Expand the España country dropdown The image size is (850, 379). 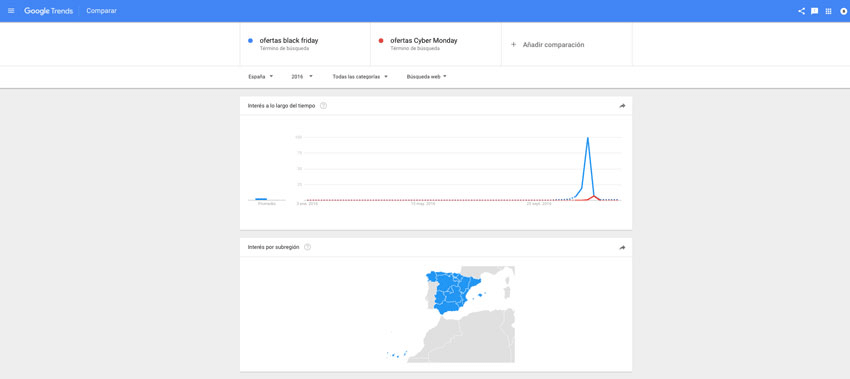click(x=260, y=76)
